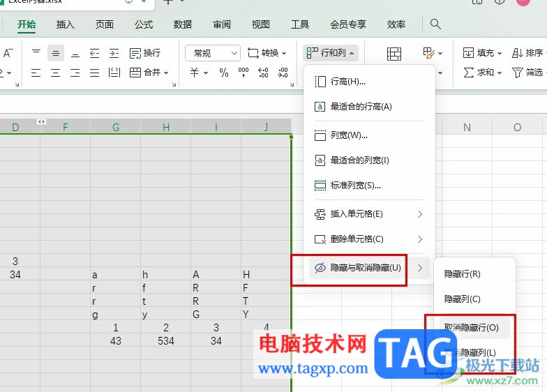Collapse the 行和列 rows and columns menu
Viewport: 547px width, 392px height.
tap(331, 53)
